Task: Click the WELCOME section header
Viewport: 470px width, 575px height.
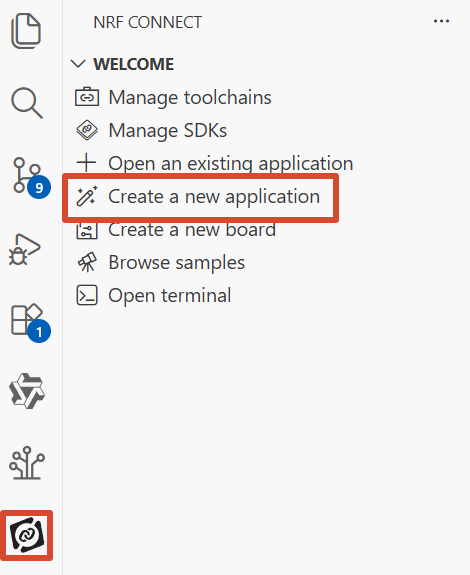Action: (x=133, y=64)
